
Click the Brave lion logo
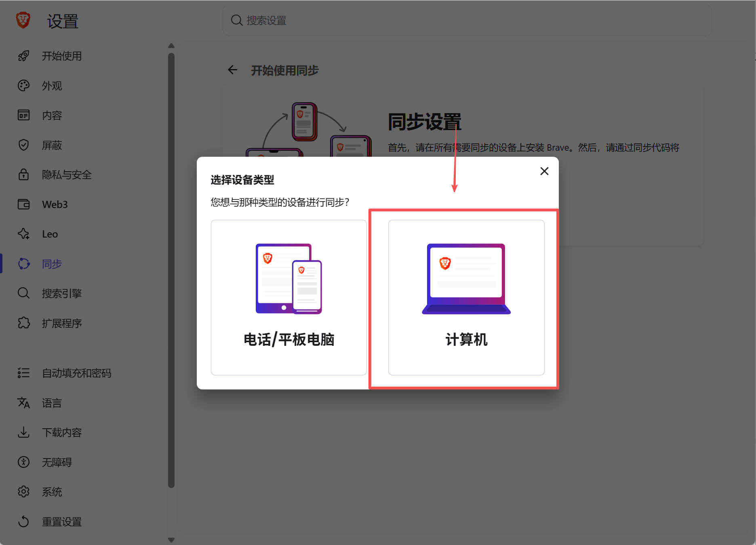click(x=23, y=20)
